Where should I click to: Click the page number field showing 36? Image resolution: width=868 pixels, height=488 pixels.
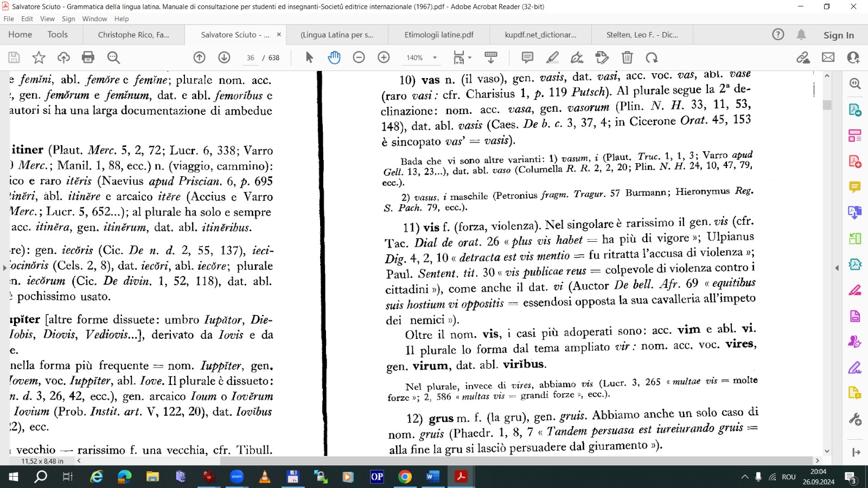[250, 58]
